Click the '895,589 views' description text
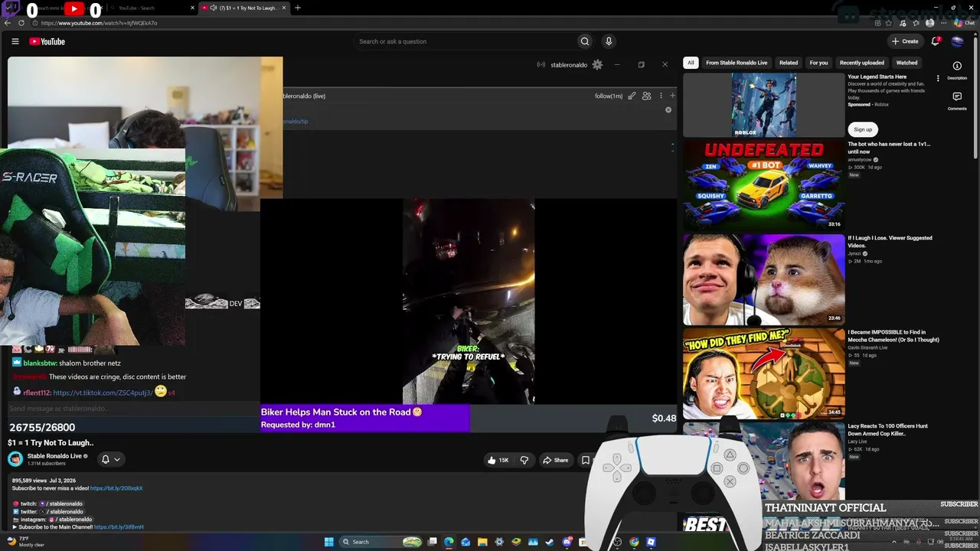Screen dimensions: 980x551 tap(28, 480)
